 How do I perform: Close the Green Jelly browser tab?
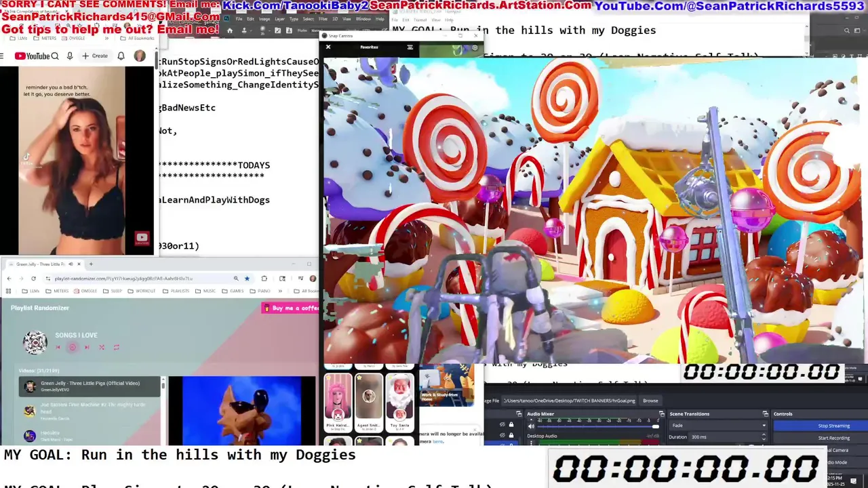tap(79, 264)
